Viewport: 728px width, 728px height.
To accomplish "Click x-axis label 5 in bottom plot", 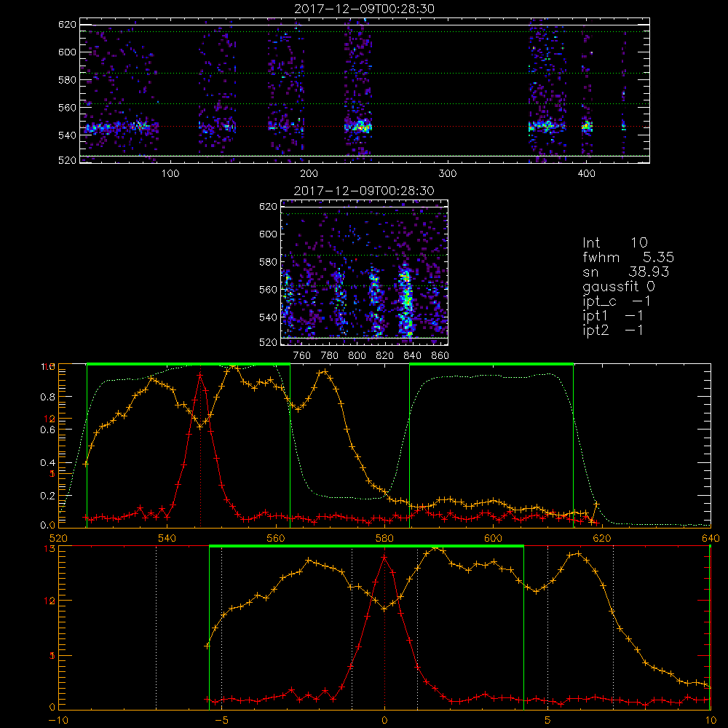I will [x=547, y=720].
